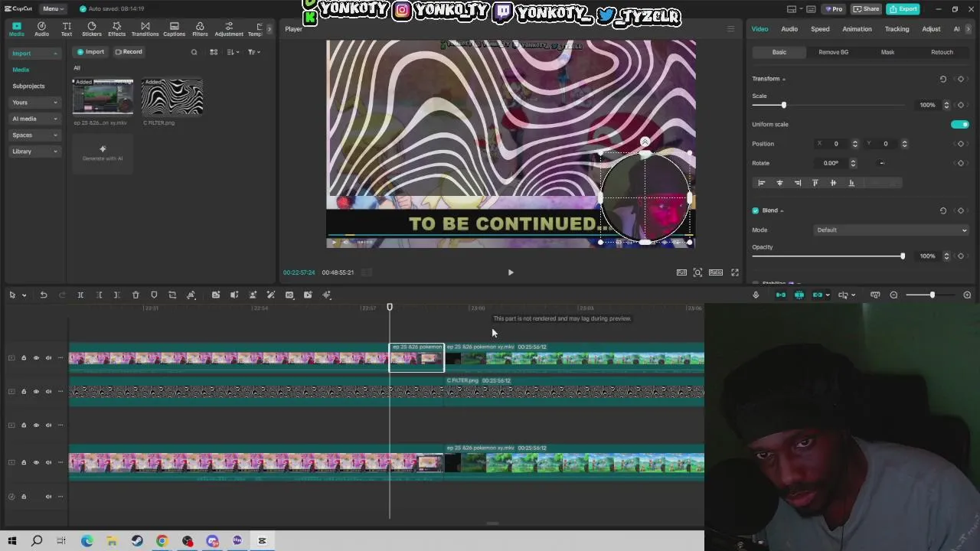Click the Opacity slider handle
Image resolution: width=980 pixels, height=551 pixels.
pyautogui.click(x=903, y=256)
